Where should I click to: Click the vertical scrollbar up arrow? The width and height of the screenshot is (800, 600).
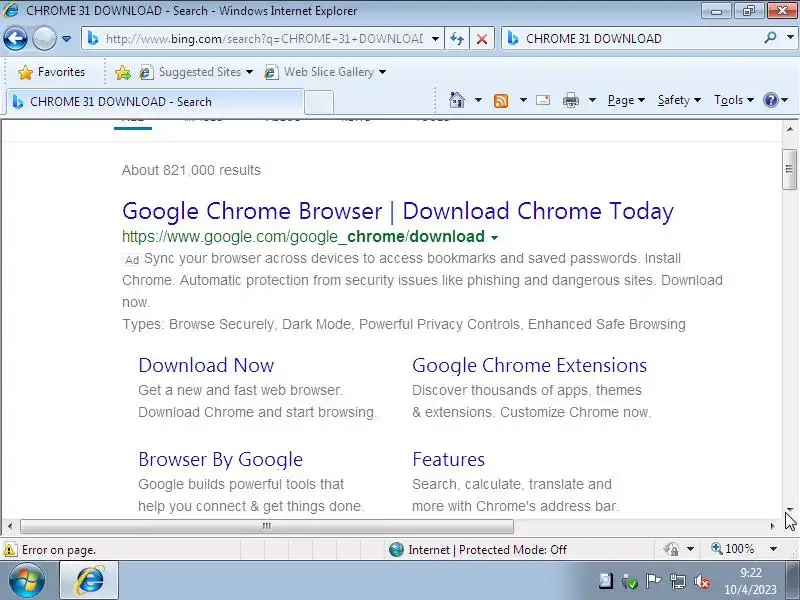[x=790, y=130]
